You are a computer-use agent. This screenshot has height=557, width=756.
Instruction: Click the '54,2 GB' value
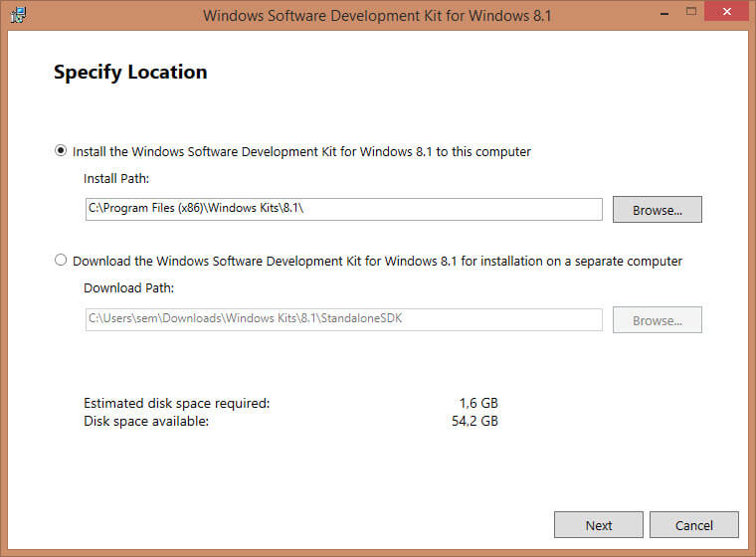coord(474,421)
